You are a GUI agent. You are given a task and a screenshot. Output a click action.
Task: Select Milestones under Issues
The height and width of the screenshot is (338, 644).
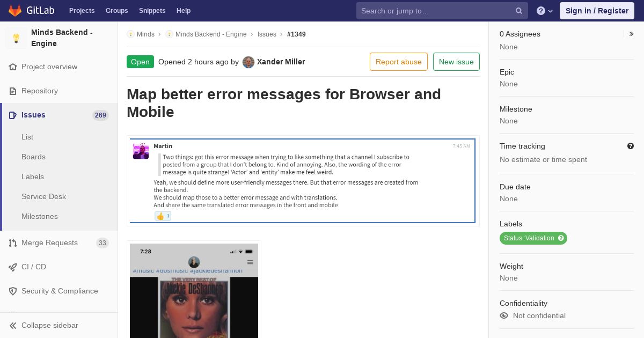click(x=40, y=216)
